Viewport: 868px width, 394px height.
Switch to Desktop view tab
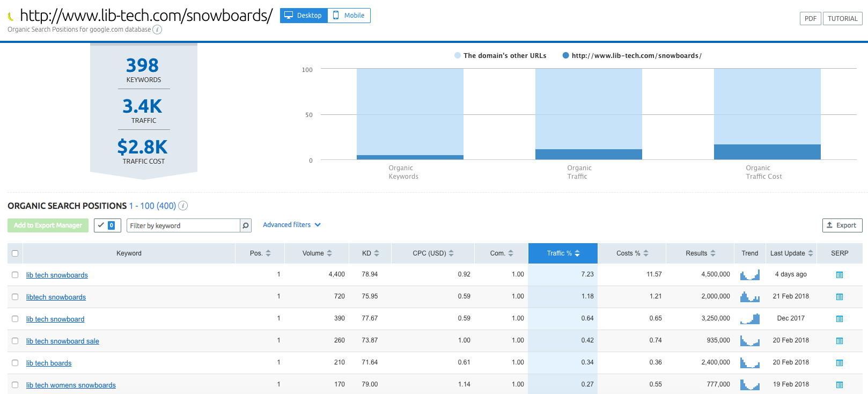(x=304, y=16)
